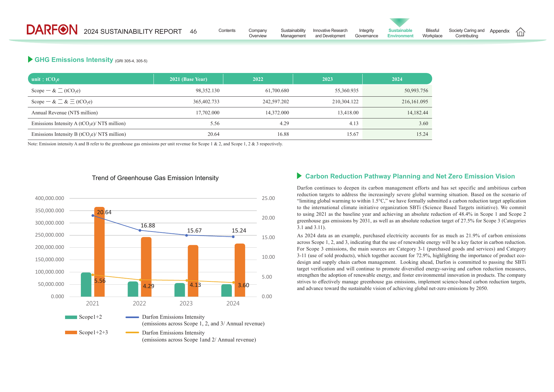Click page number 46 in header
Image resolution: width=554 pixels, height=392 pixels.
(x=193, y=32)
